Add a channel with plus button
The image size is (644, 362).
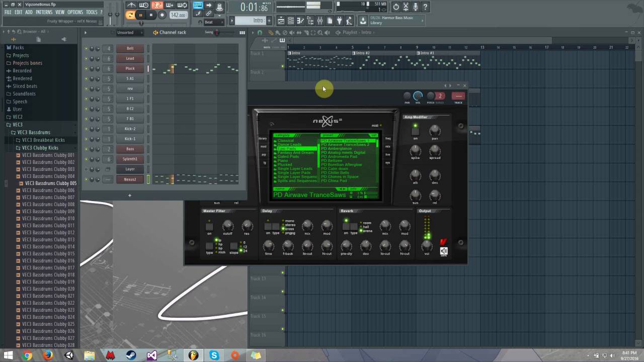pyautogui.click(x=129, y=195)
